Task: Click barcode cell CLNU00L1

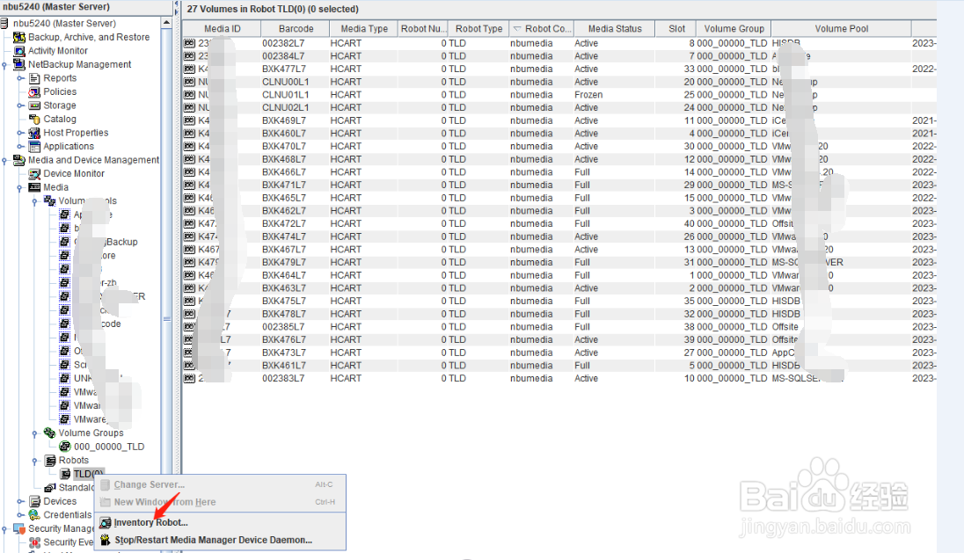Action: pyautogui.click(x=285, y=82)
